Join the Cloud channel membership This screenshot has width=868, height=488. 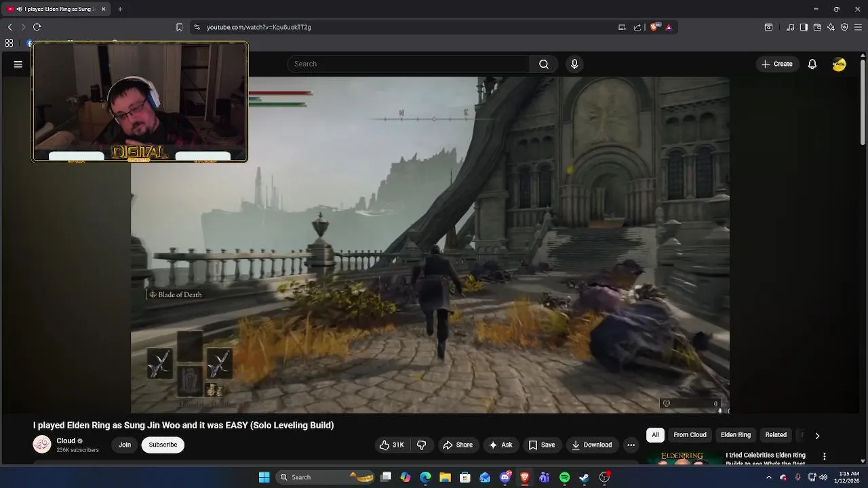125,445
